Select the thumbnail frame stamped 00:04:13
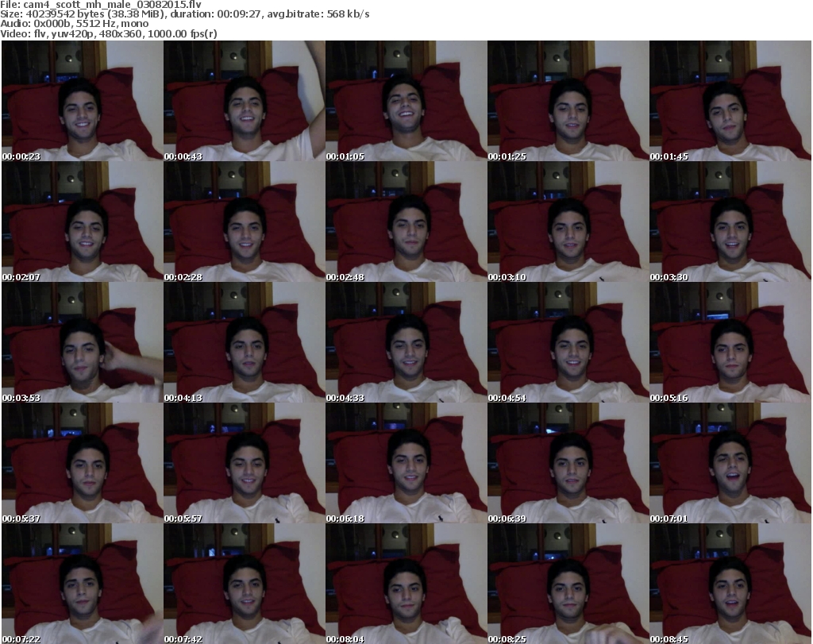Image resolution: width=813 pixels, height=644 pixels. [245, 342]
